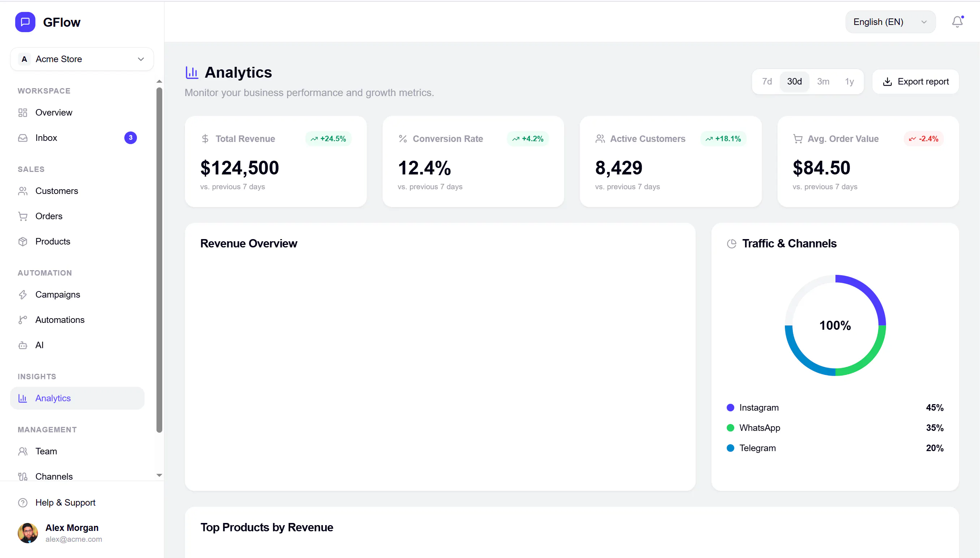Open the Orders page
Viewport: 980px width, 558px height.
coord(77,216)
